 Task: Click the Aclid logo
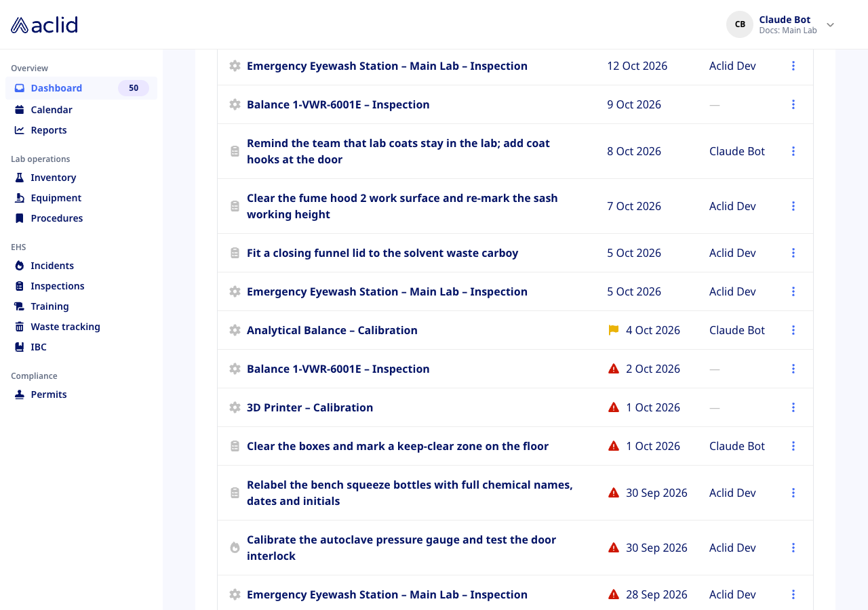[44, 25]
